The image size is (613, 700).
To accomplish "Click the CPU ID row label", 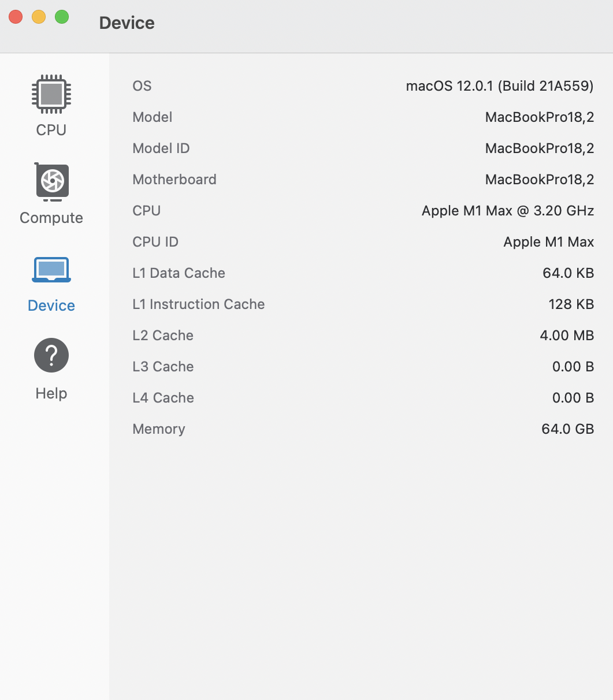I will coord(155,242).
